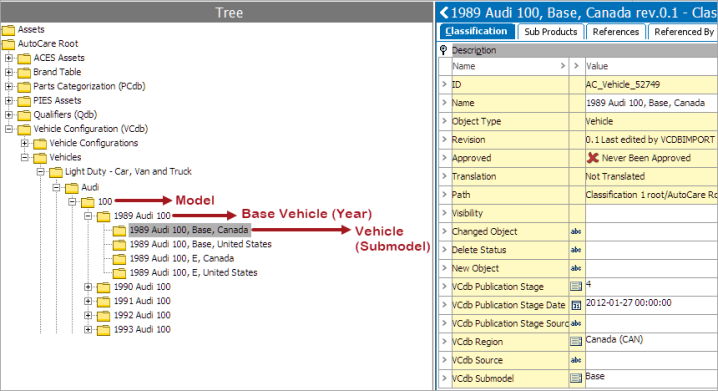Open the Brand Table folder icon
Screen dimensions: 718x391
point(24,72)
